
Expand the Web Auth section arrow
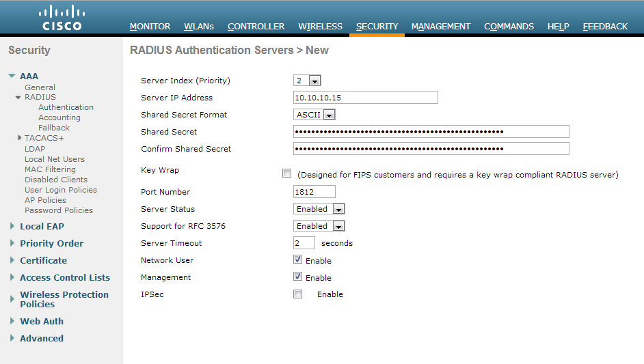tap(12, 321)
